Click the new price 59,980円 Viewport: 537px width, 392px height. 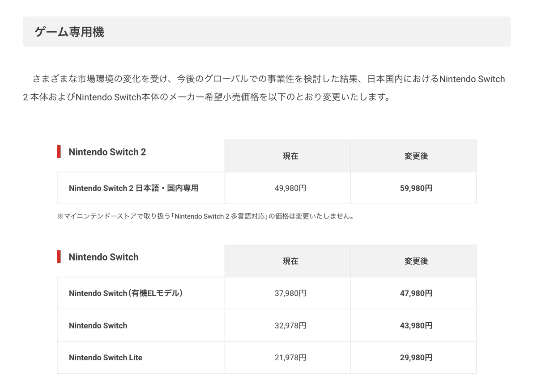(416, 188)
